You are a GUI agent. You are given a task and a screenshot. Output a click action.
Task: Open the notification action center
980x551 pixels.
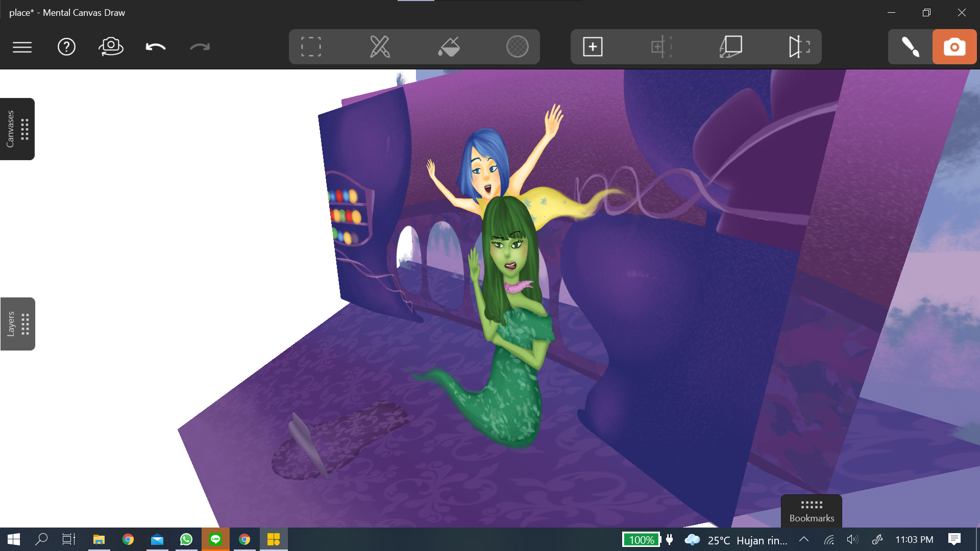pos(954,539)
